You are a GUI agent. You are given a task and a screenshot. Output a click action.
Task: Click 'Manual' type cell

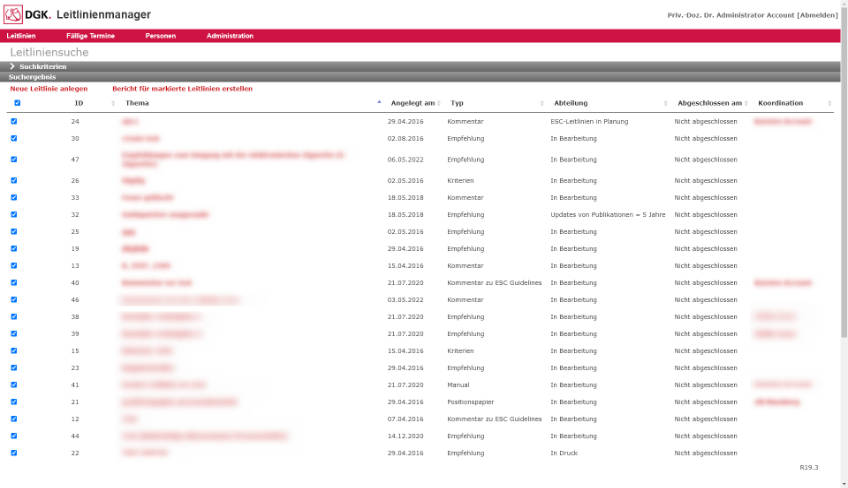tap(458, 385)
